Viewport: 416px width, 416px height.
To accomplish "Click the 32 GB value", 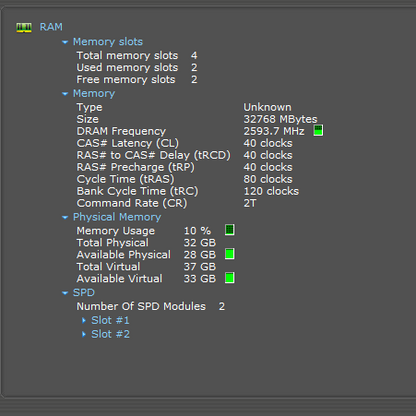I will (200, 243).
